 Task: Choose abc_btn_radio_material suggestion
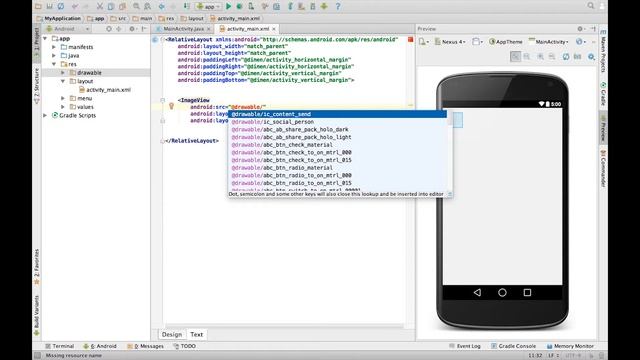338,168
